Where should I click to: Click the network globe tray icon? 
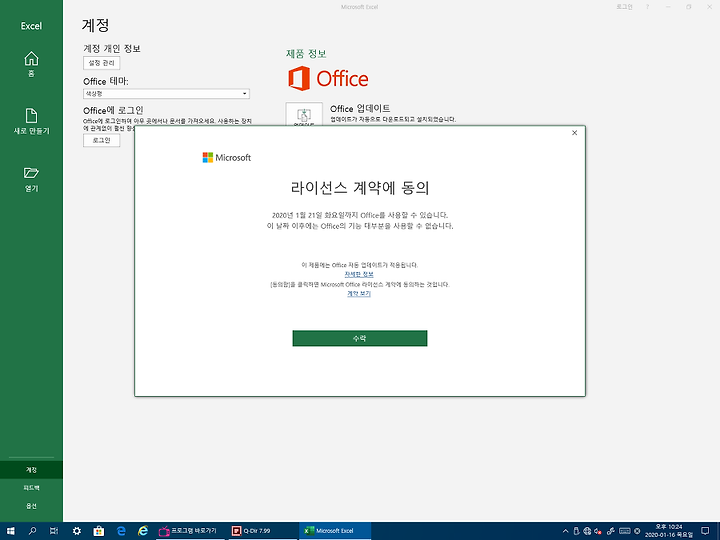(x=587, y=531)
